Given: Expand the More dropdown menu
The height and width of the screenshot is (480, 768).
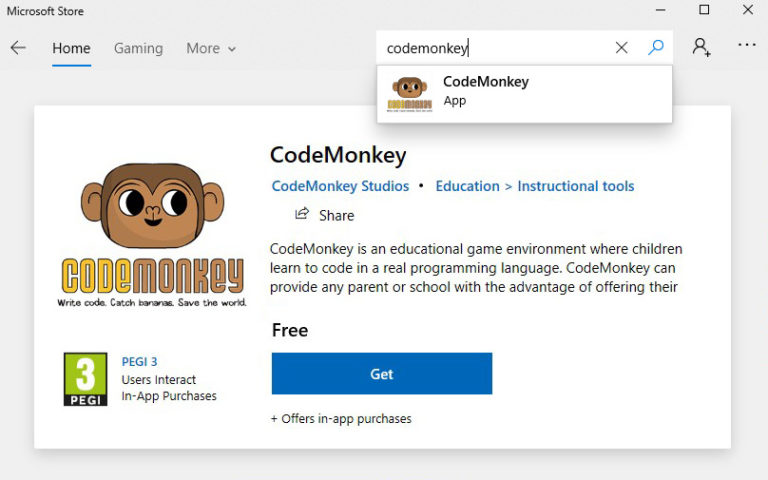Looking at the screenshot, I should [x=211, y=48].
